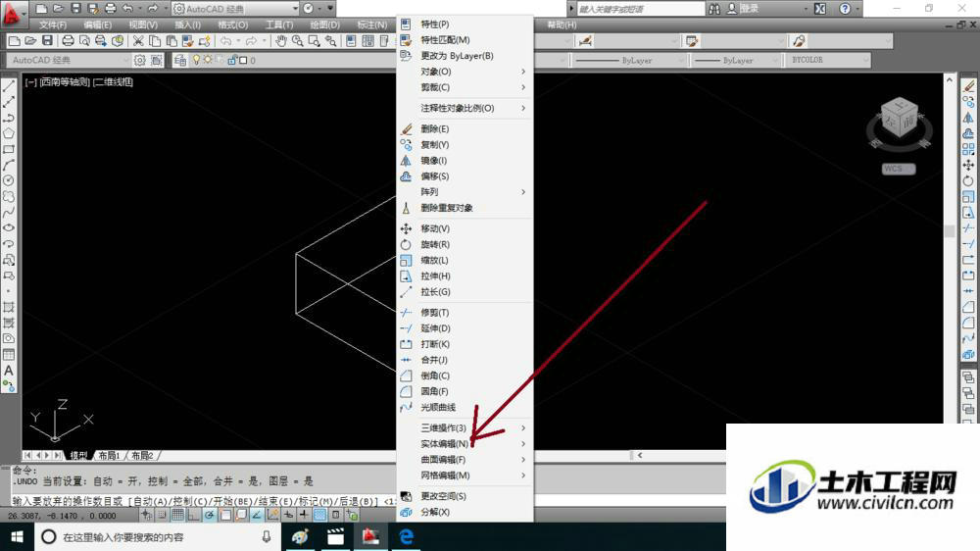Image resolution: width=980 pixels, height=551 pixels.
Task: Select the Ellipse draw tool
Action: point(9,228)
